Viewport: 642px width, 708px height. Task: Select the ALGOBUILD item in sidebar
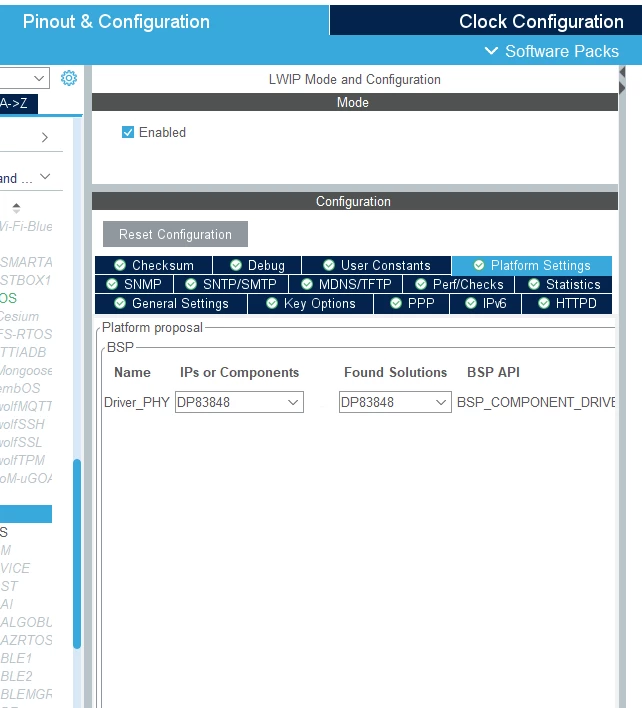click(26, 622)
